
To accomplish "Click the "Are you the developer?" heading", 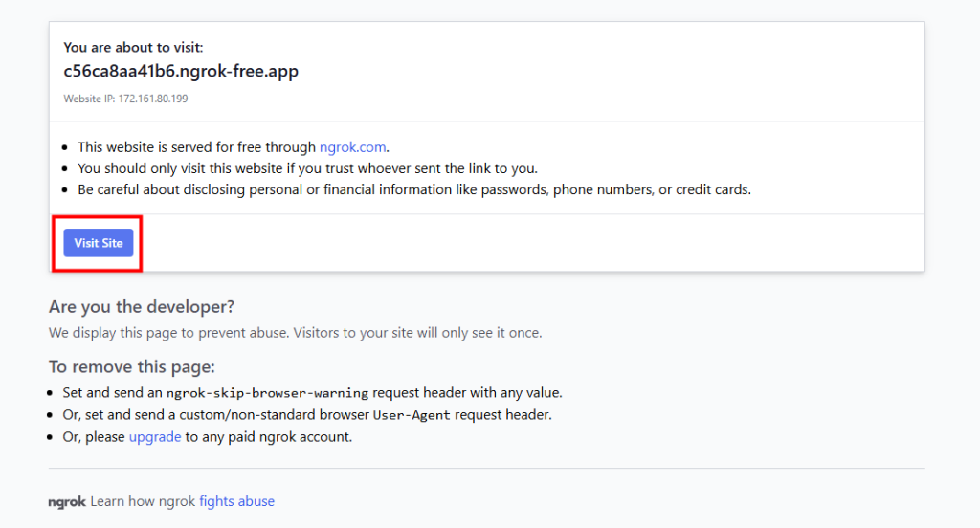I will (142, 307).
